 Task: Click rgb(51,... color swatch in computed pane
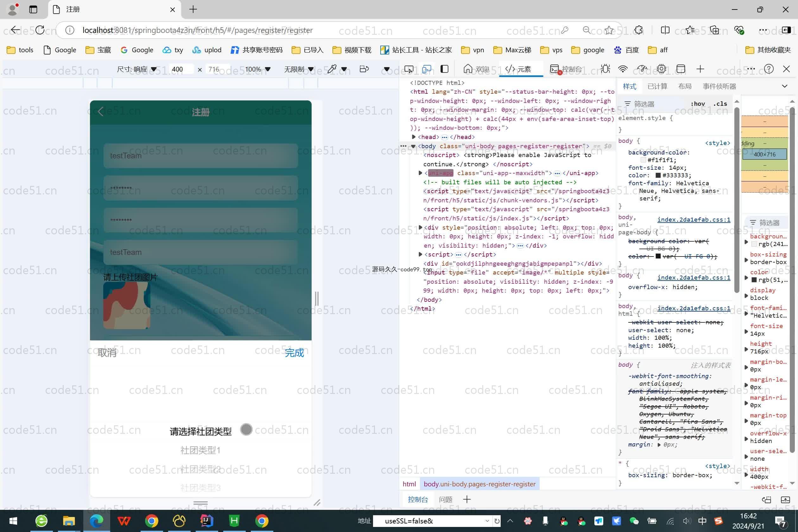pos(754,280)
